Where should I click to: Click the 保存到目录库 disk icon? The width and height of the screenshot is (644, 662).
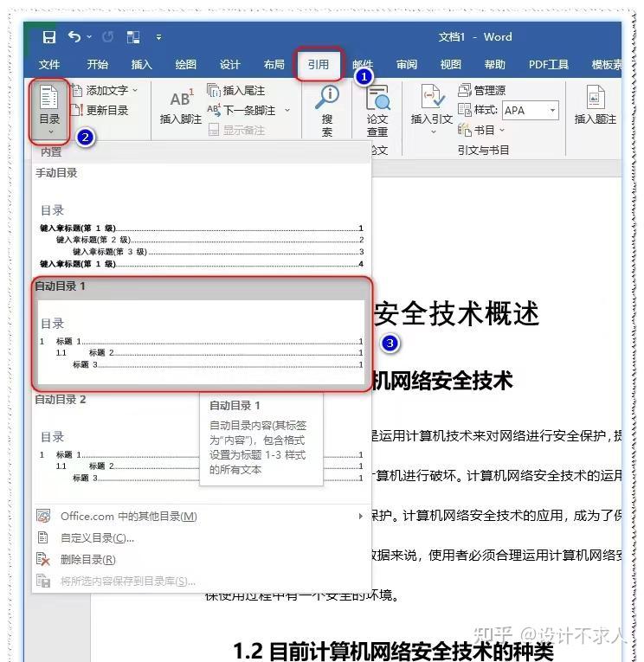[43, 581]
